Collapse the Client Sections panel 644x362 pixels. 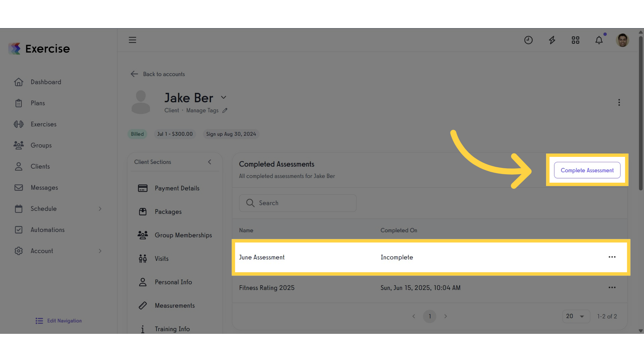coord(210,162)
